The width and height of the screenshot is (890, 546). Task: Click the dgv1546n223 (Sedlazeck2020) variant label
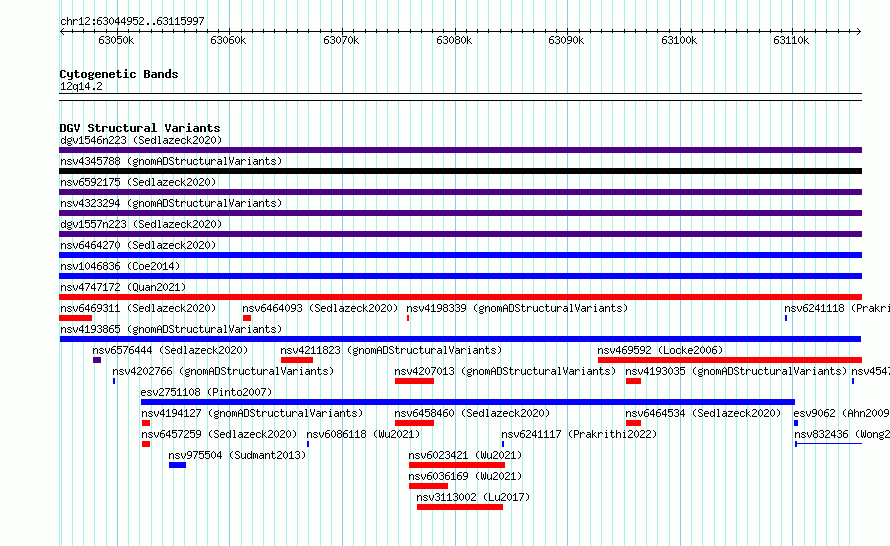141,140
